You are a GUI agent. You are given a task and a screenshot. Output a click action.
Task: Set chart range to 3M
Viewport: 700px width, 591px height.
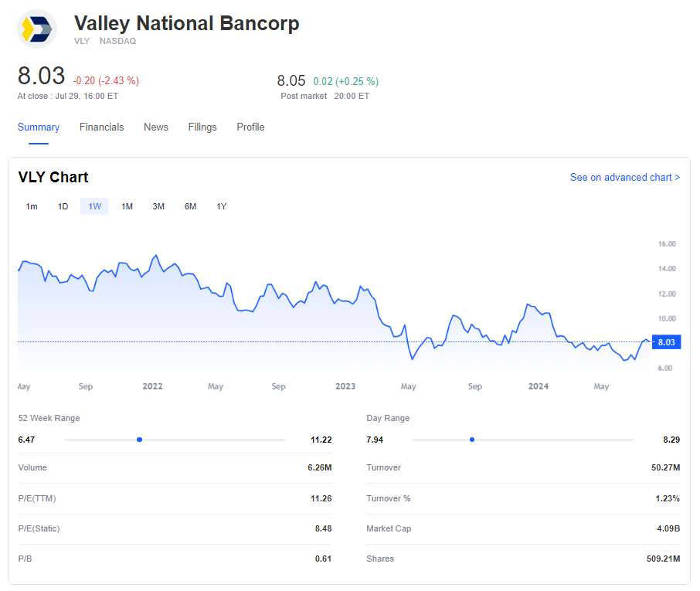pos(158,206)
